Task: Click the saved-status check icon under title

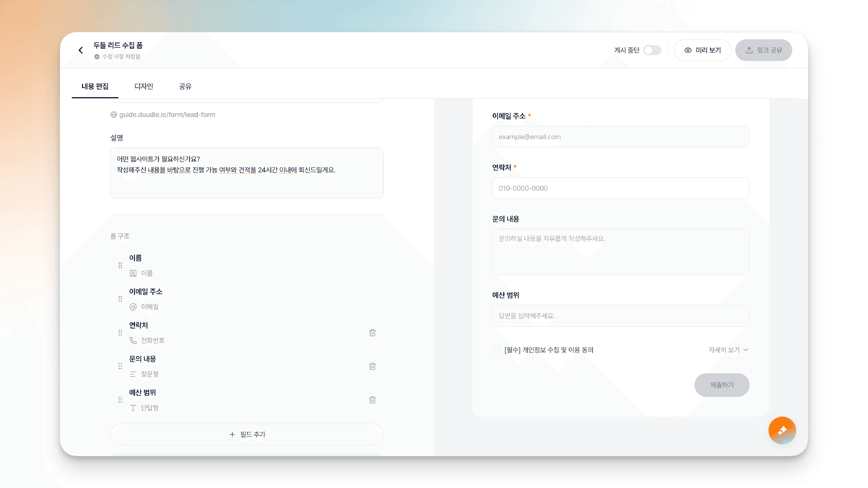Action: click(97, 56)
